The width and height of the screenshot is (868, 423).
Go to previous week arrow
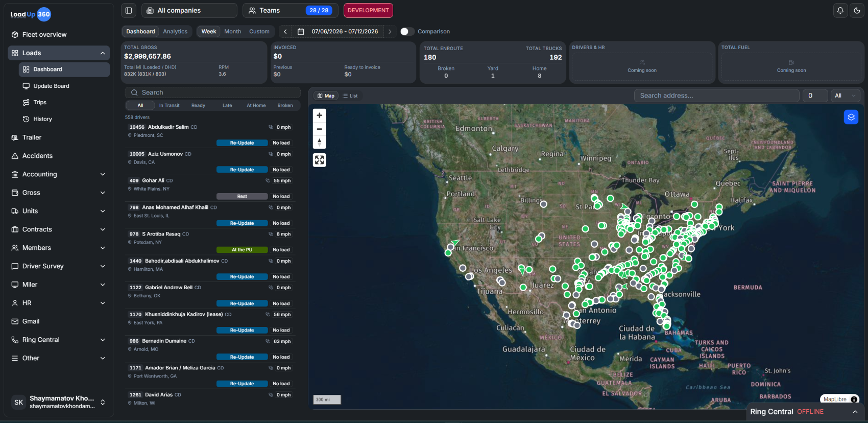[285, 32]
